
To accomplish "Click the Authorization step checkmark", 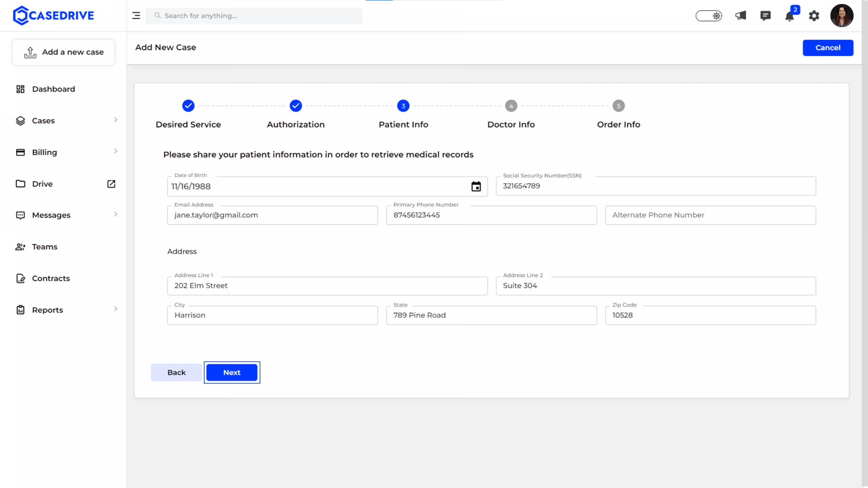I will [x=296, y=106].
